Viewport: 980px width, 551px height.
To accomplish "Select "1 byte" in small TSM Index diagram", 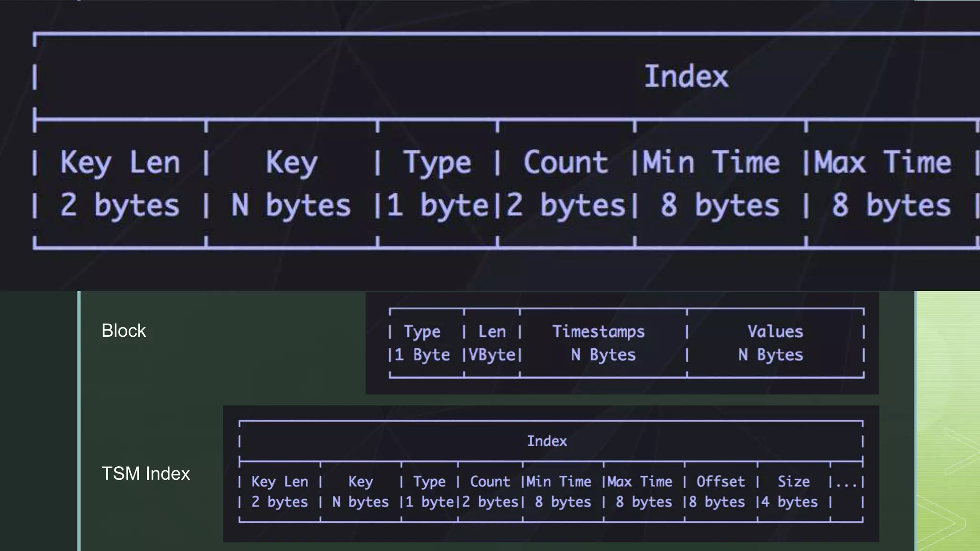I will 430,502.
